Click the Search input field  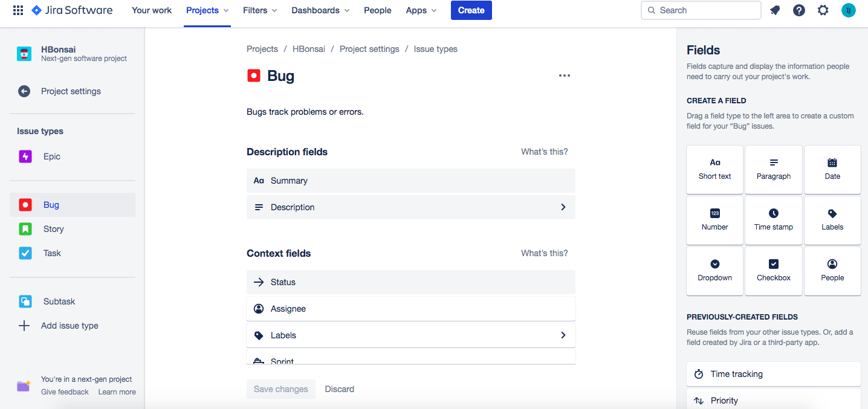[x=701, y=10]
